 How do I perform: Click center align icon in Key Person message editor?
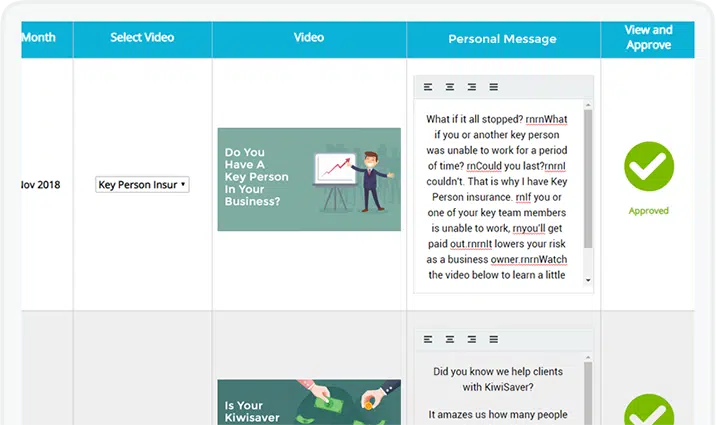point(450,87)
